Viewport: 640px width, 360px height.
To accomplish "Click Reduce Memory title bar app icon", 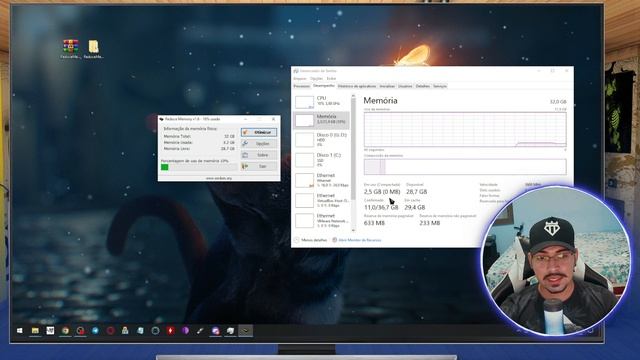I will [162, 119].
